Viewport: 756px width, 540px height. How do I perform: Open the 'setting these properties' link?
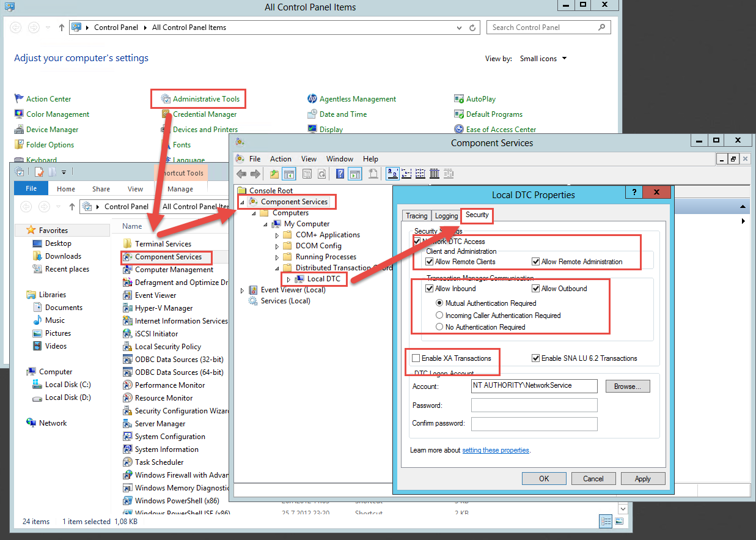[496, 450]
